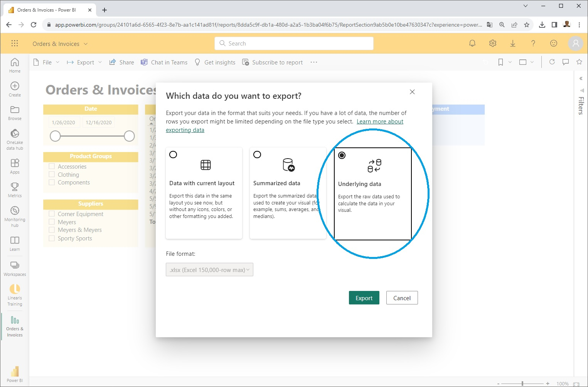Enable the Sporty Sports supplier filter
This screenshot has width=588, height=387.
tap(52, 238)
